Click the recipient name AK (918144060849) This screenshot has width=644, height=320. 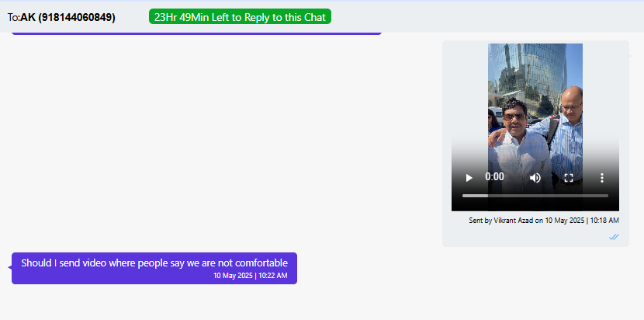coord(68,17)
